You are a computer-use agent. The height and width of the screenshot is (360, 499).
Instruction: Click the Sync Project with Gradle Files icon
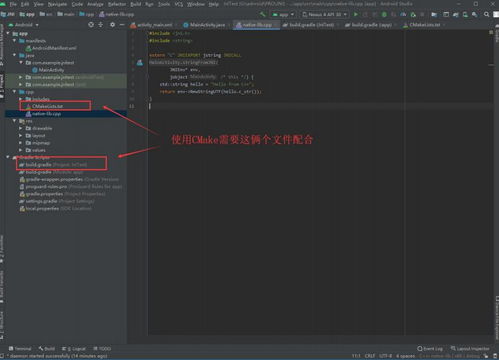(455, 14)
